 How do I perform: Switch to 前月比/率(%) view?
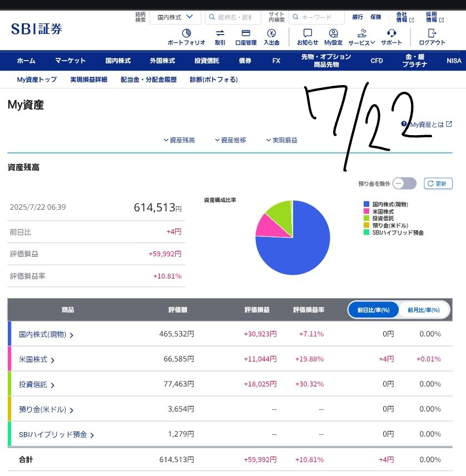pos(424,310)
